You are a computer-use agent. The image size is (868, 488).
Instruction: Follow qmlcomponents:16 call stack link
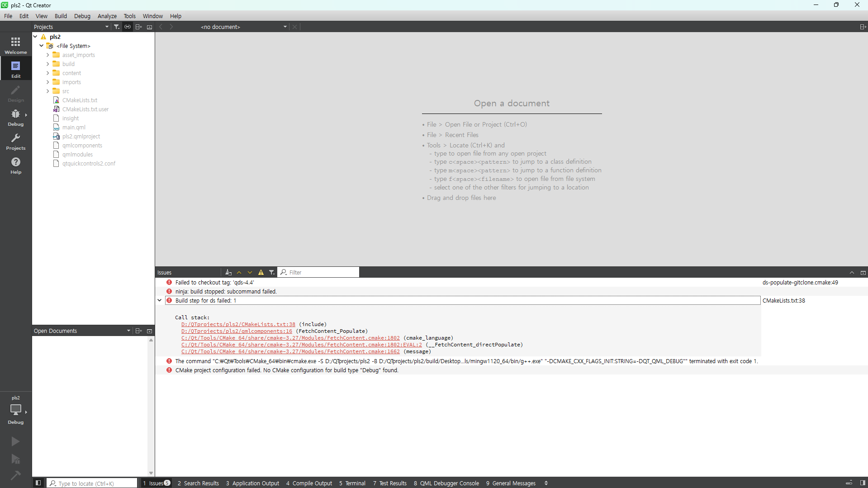pyautogui.click(x=237, y=331)
